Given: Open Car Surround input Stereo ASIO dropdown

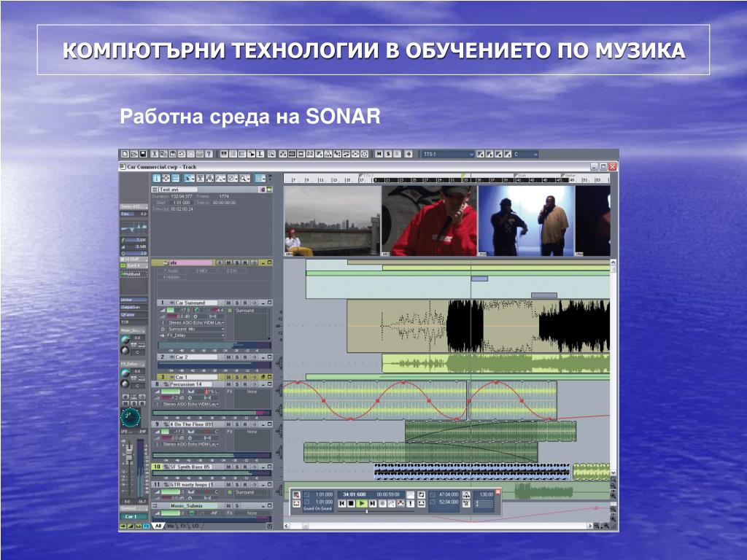Looking at the screenshot, I should 196,323.
